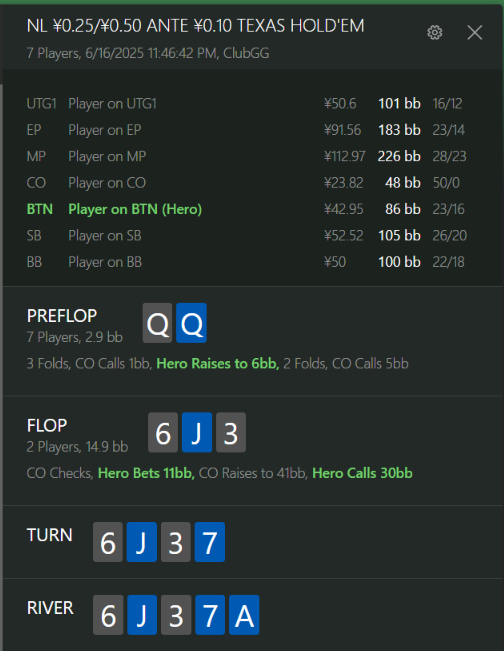The width and height of the screenshot is (504, 651).
Task: Click the PREFLOP section heading
Action: click(62, 316)
